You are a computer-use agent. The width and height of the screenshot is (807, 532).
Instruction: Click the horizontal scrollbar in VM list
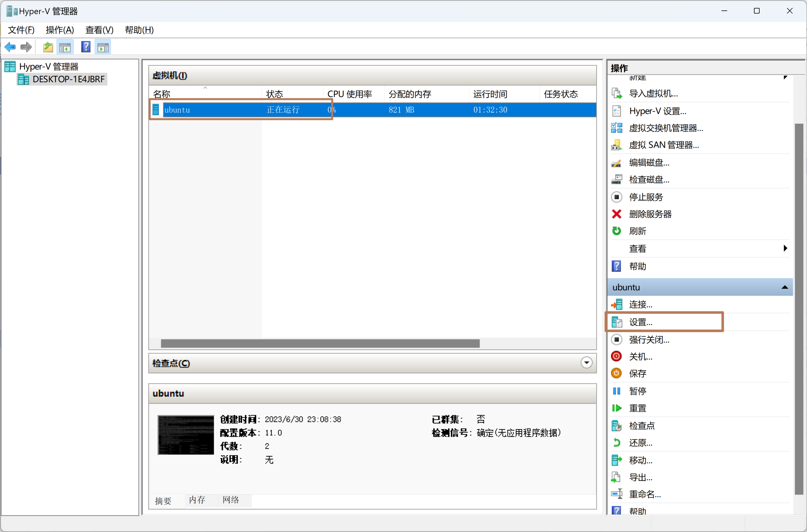(320, 344)
